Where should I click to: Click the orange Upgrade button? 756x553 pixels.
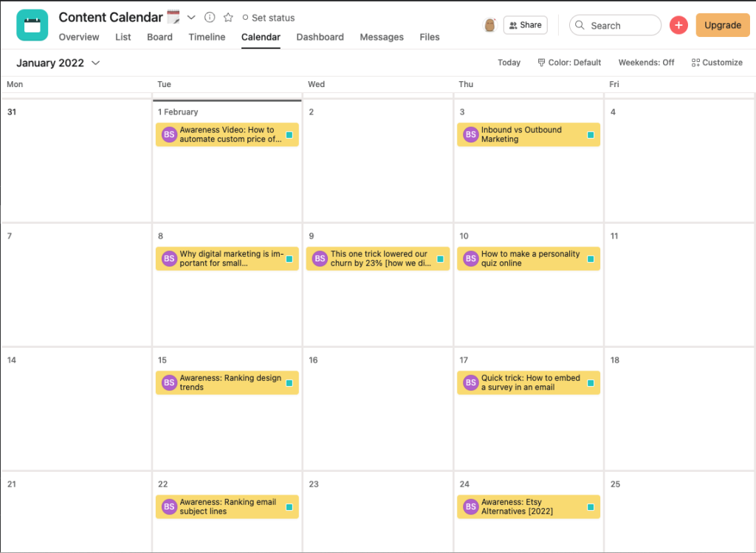click(x=722, y=25)
